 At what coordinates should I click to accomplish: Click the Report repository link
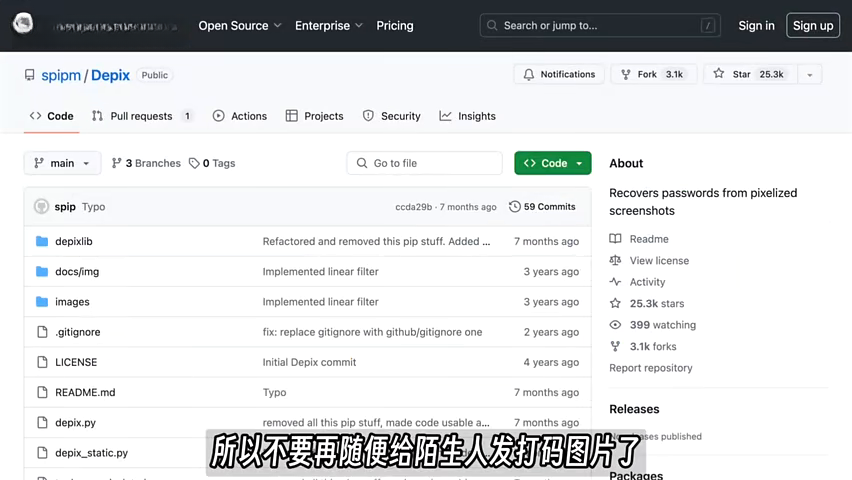tap(650, 367)
